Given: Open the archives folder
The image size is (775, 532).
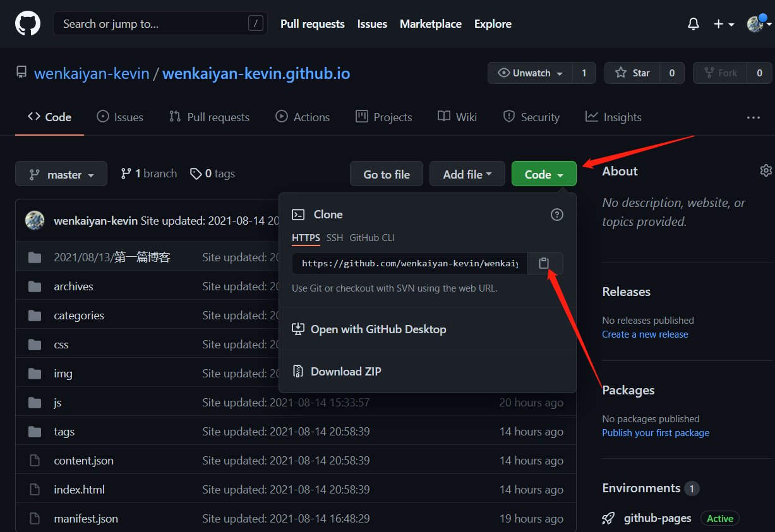Looking at the screenshot, I should (x=73, y=287).
